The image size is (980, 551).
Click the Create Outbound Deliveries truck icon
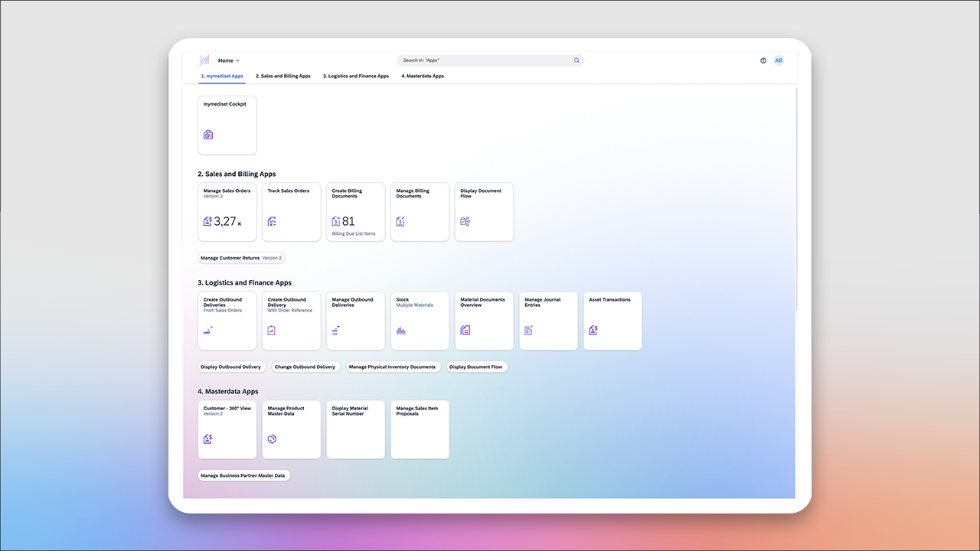(208, 330)
